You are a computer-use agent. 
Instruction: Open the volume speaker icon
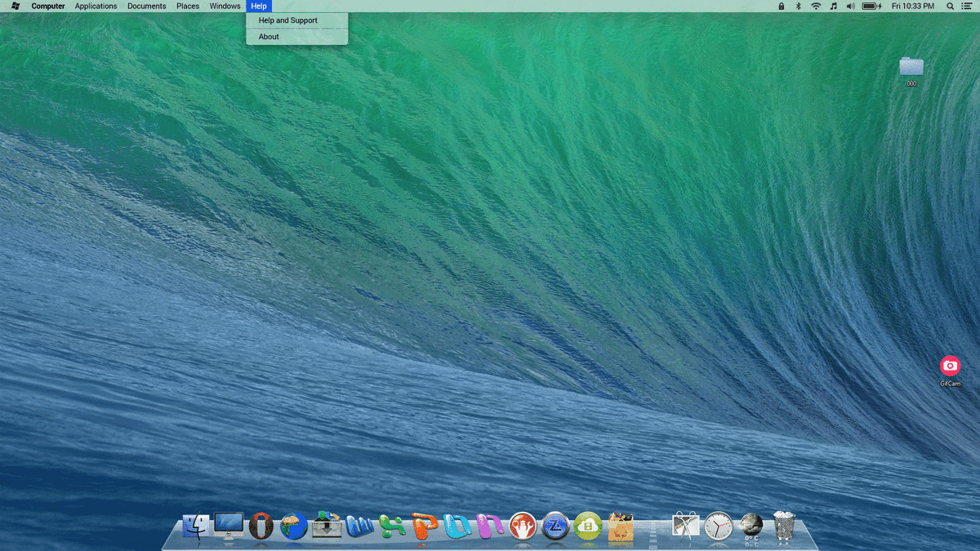(850, 6)
